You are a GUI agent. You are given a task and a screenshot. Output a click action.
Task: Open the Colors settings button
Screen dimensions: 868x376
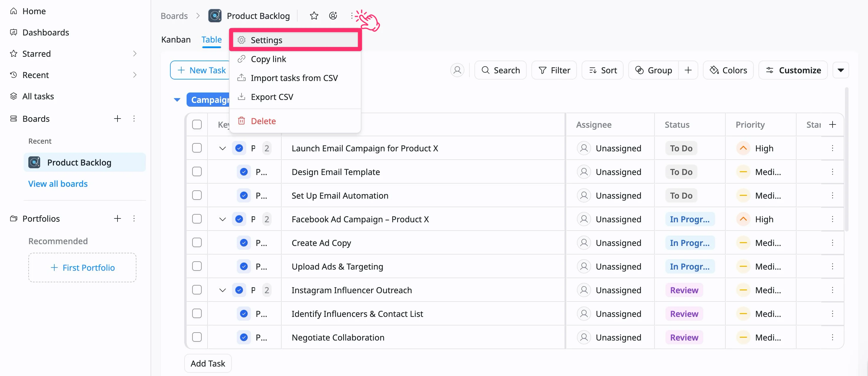click(728, 70)
